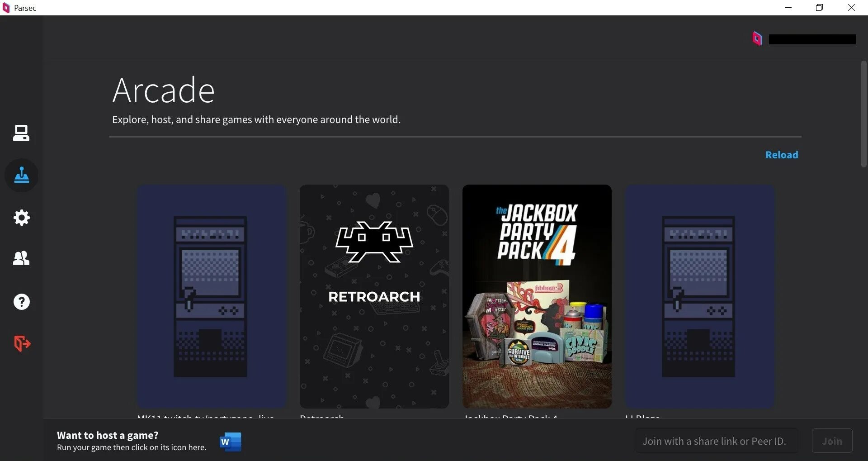Screen dimensions: 868x461
Task: Click the Parsec title bar icon
Action: click(x=6, y=8)
